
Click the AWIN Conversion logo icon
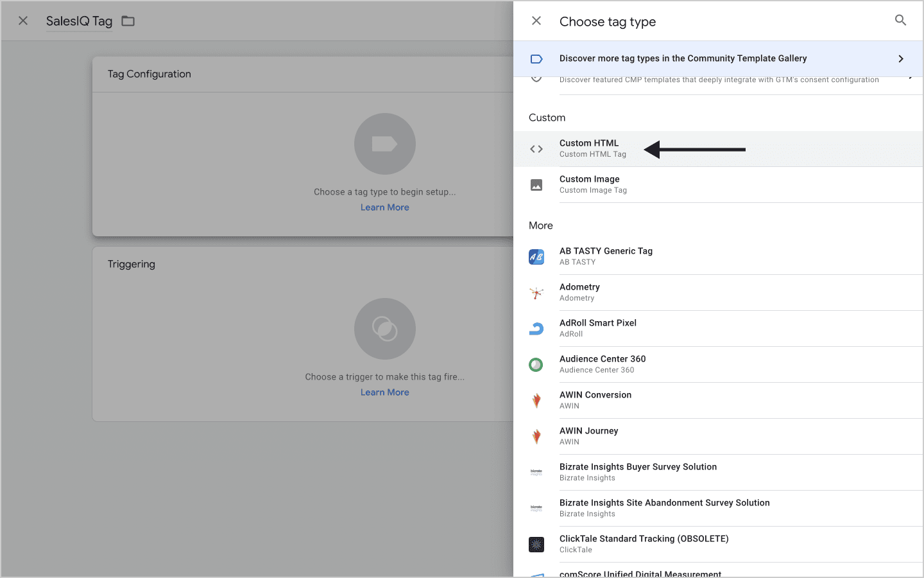[x=536, y=401]
